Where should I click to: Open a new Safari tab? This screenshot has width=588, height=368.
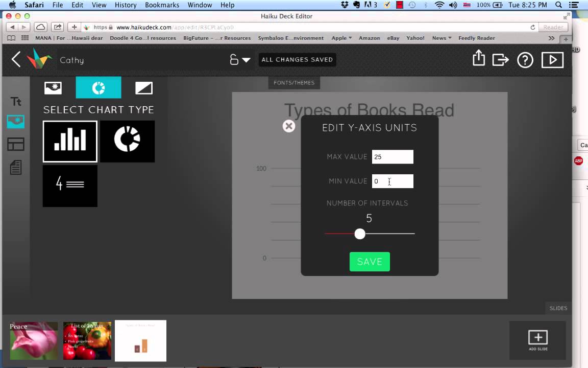566,39
